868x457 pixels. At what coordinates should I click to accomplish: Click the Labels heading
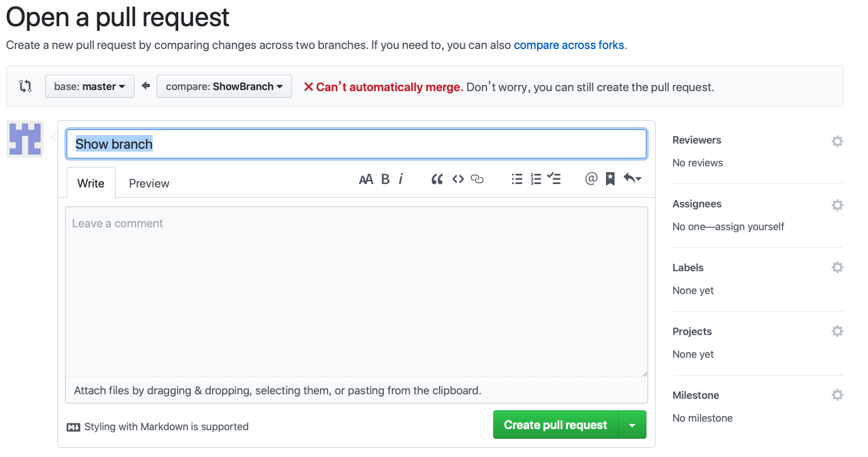coord(688,268)
